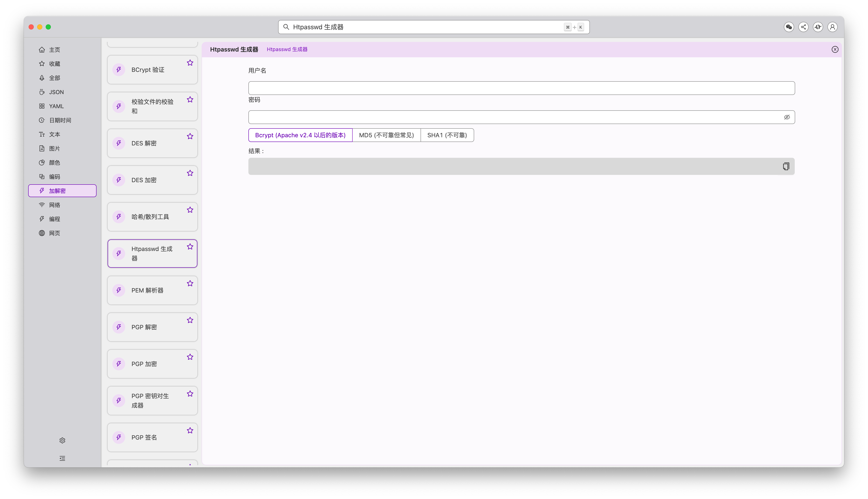Star the DES 加密 tool
This screenshot has height=499, width=868.
(x=190, y=173)
